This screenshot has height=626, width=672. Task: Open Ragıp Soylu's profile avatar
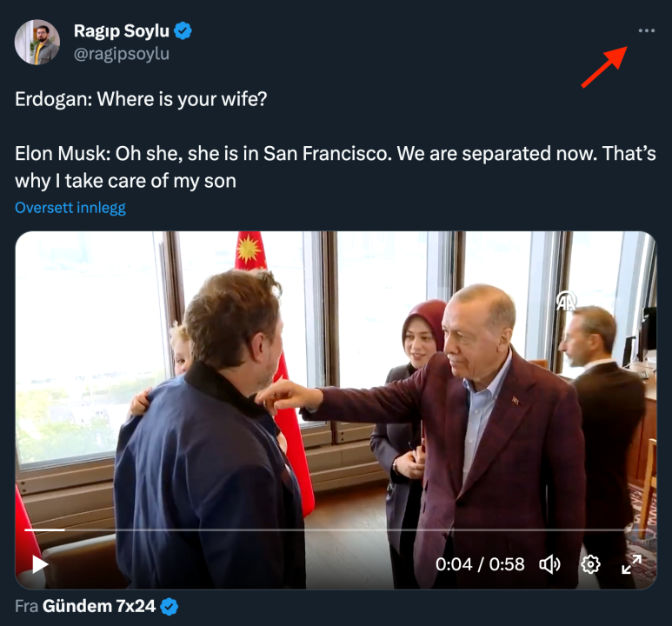click(37, 43)
